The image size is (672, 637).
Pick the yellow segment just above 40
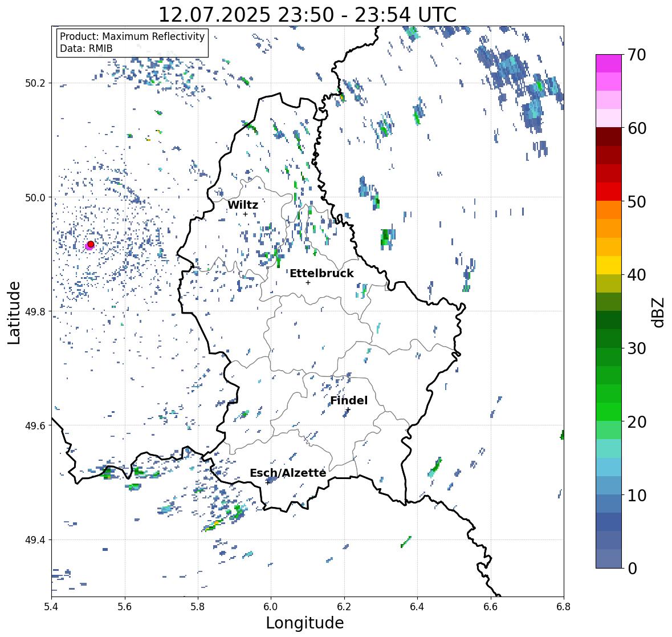(609, 265)
